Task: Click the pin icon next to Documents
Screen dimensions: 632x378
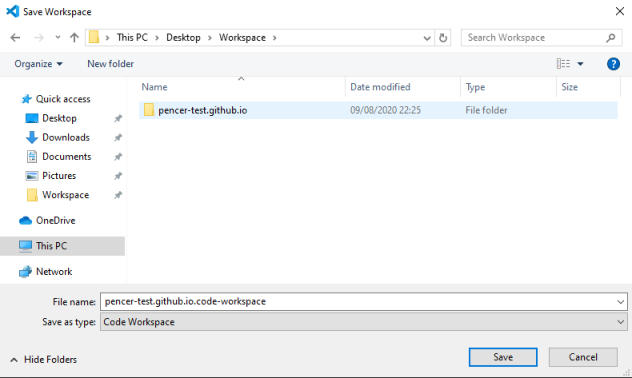Action: (x=118, y=157)
